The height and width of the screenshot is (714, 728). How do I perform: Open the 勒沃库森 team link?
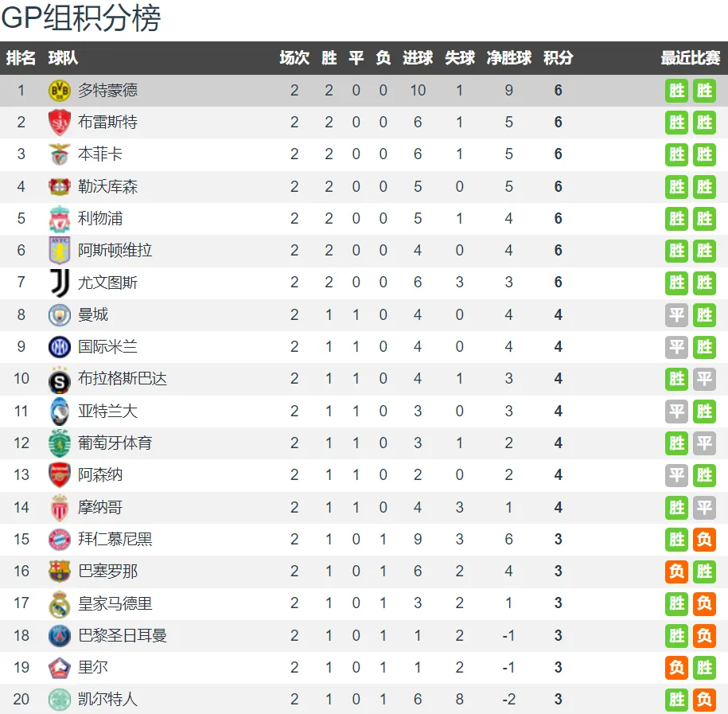click(x=107, y=186)
